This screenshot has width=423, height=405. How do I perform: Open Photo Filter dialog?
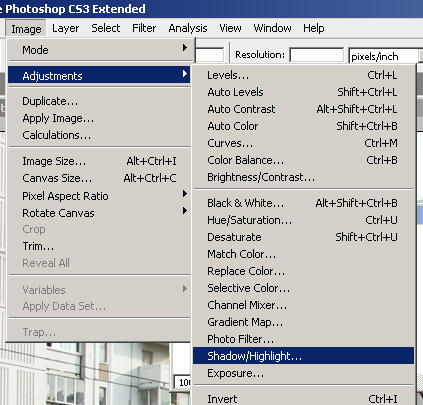[x=303, y=339]
